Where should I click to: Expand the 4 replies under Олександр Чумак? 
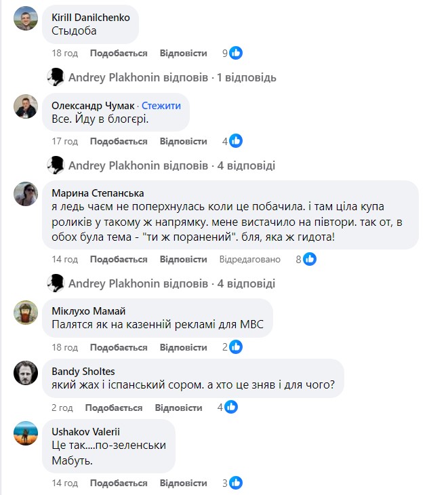(x=172, y=165)
